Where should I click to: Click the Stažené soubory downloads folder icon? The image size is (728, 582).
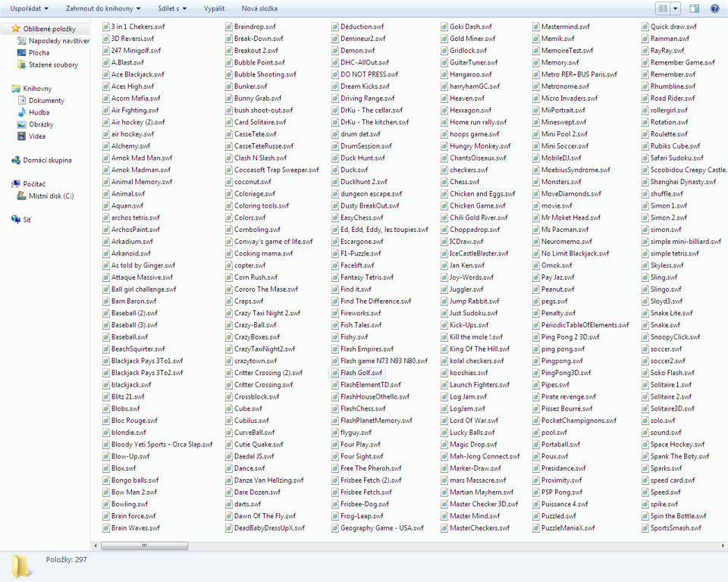point(21,64)
